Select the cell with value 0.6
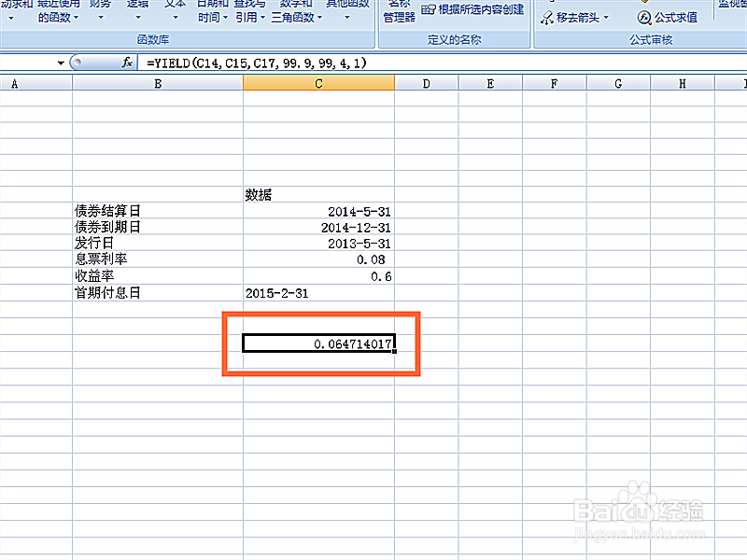747x560 pixels. point(318,276)
